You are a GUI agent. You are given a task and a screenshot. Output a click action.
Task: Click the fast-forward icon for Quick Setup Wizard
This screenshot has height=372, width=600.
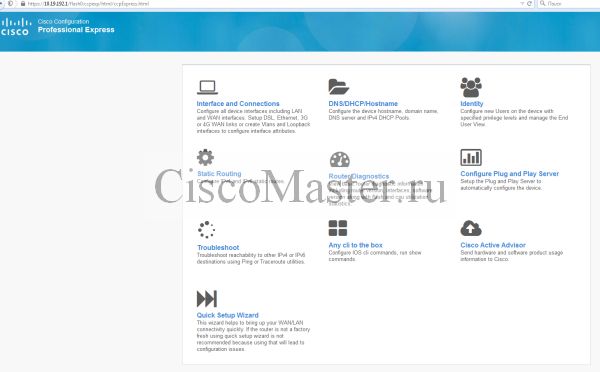207,299
